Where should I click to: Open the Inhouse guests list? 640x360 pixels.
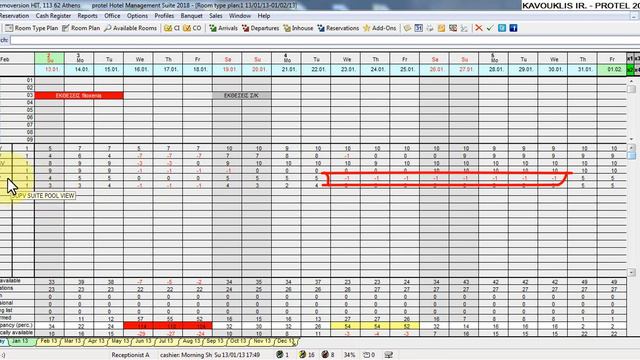pyautogui.click(x=298, y=28)
